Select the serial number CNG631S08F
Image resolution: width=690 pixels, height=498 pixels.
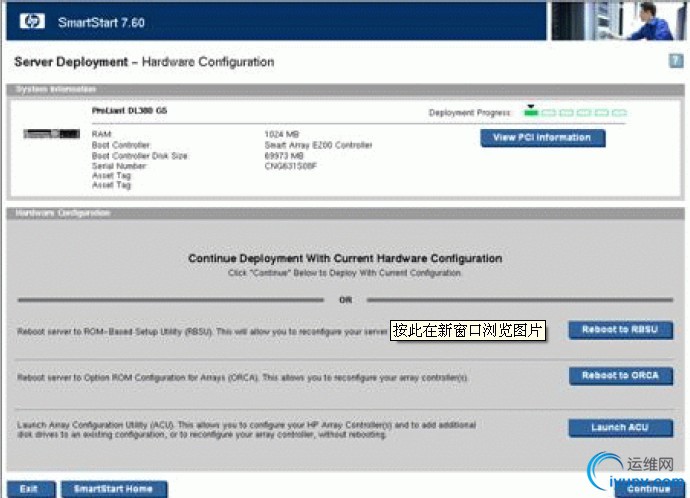290,166
